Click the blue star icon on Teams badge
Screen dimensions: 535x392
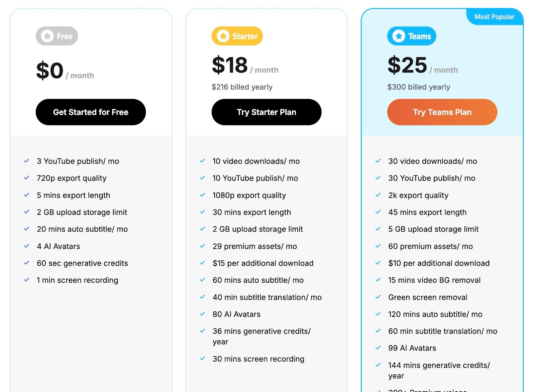point(399,36)
